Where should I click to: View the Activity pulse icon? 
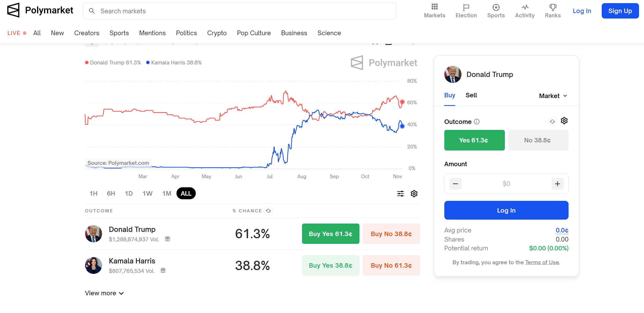click(525, 7)
